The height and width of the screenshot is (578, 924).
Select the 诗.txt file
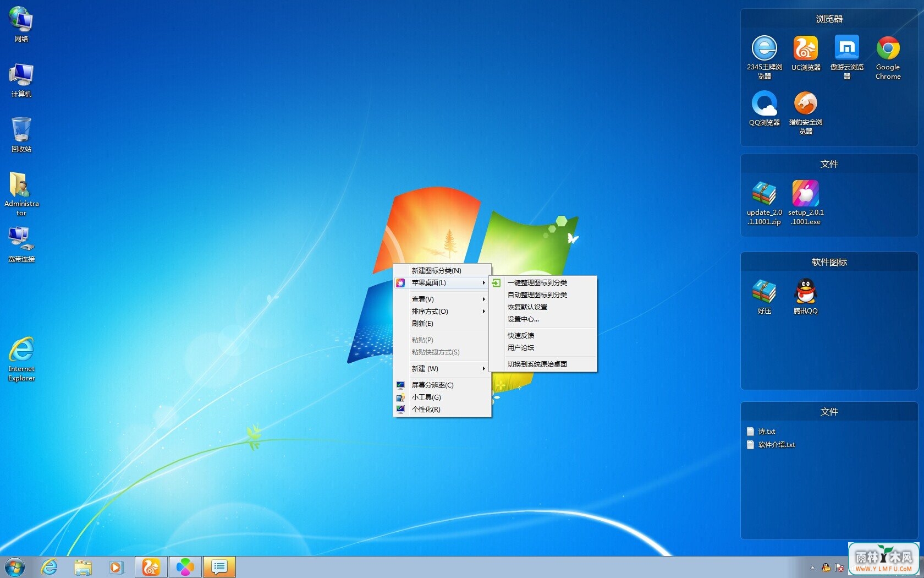[x=761, y=432]
